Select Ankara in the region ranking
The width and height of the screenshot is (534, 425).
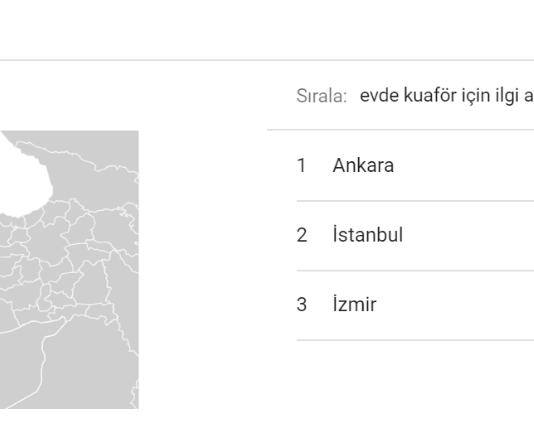point(363,166)
